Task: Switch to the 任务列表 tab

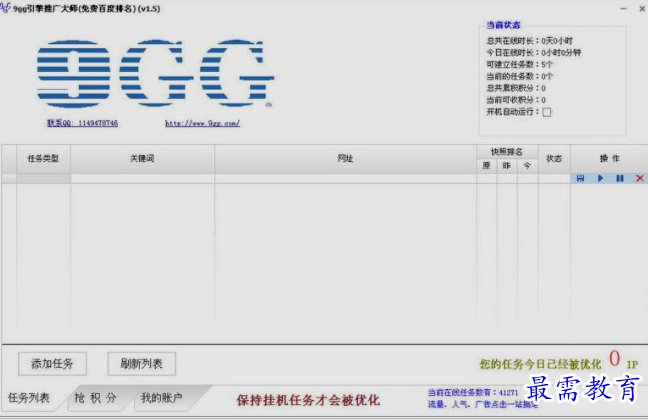Action: tap(29, 398)
